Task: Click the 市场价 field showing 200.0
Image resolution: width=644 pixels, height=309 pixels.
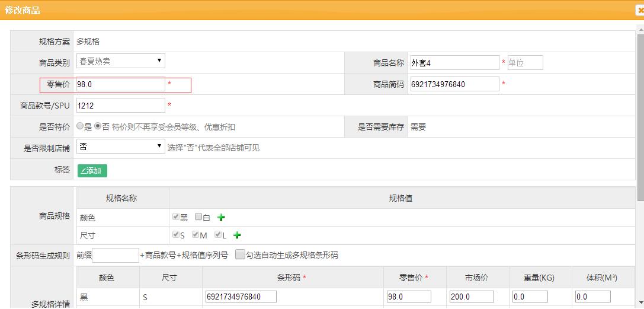Action: click(x=472, y=297)
